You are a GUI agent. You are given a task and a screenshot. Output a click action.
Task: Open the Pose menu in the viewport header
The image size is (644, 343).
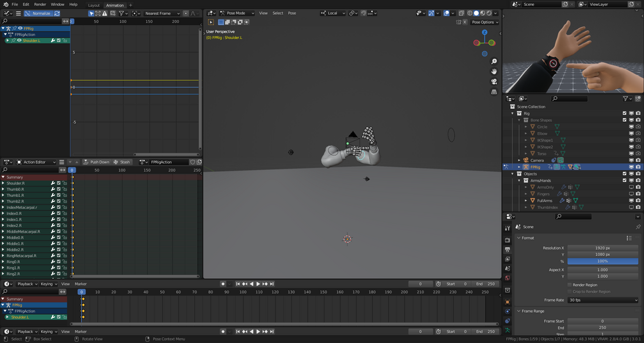click(292, 13)
